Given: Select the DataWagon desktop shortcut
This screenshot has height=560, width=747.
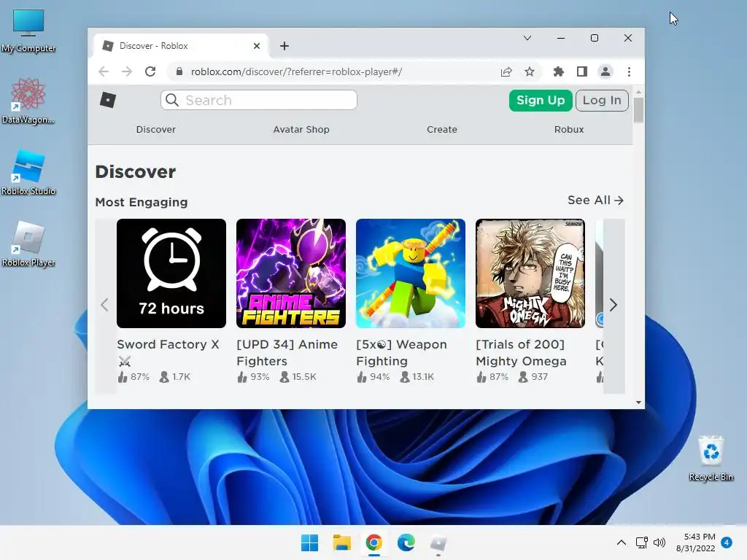Looking at the screenshot, I should [28, 101].
